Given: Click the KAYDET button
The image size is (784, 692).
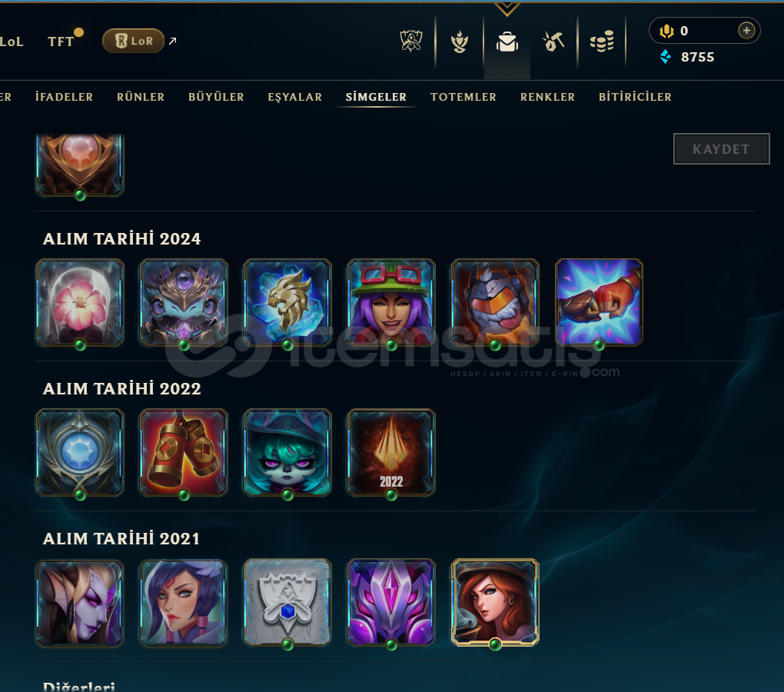Looking at the screenshot, I should [x=721, y=149].
